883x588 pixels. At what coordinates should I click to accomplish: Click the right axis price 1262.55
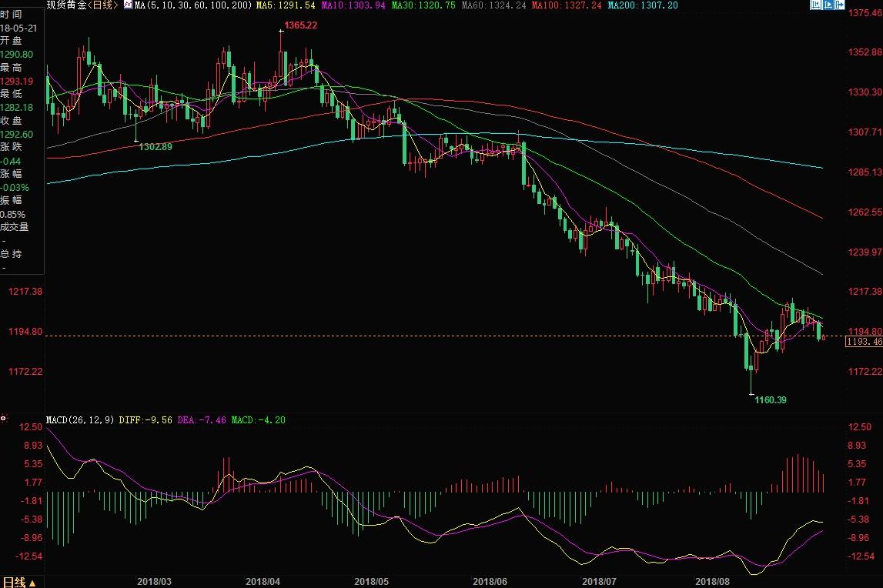pyautogui.click(x=865, y=212)
